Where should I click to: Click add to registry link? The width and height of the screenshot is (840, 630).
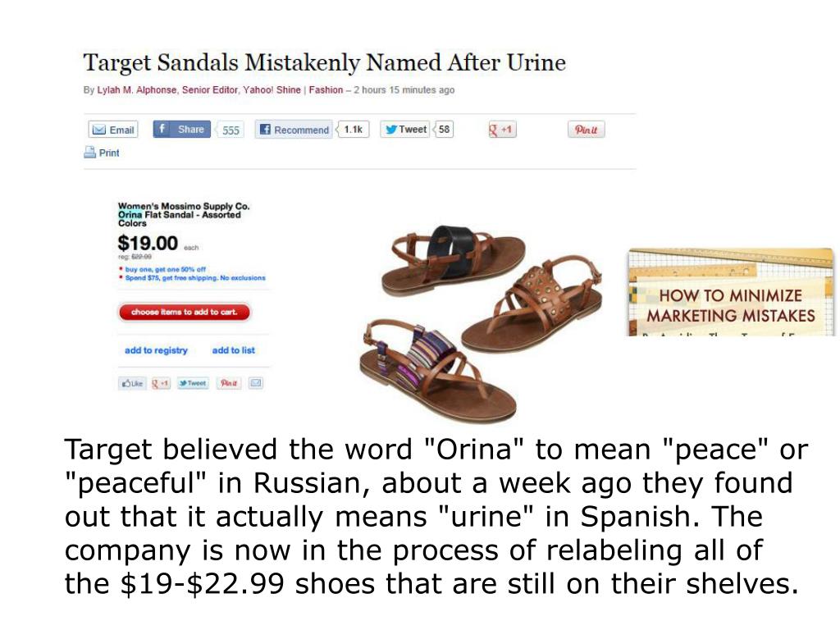[156, 350]
